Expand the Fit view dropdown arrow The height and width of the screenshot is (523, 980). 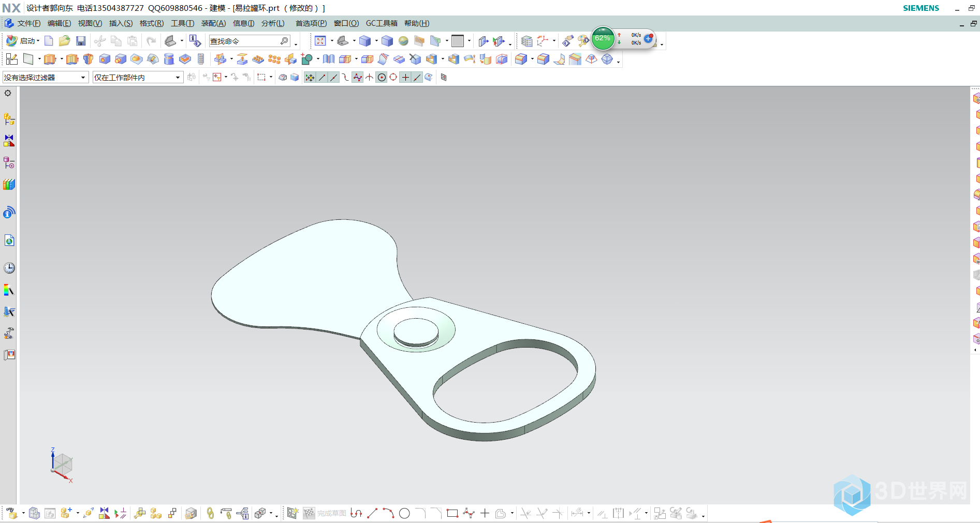[331, 41]
